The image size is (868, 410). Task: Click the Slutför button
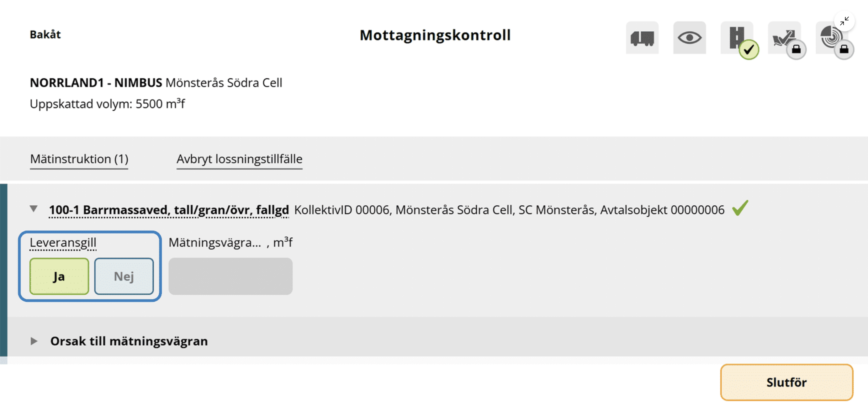[786, 382]
